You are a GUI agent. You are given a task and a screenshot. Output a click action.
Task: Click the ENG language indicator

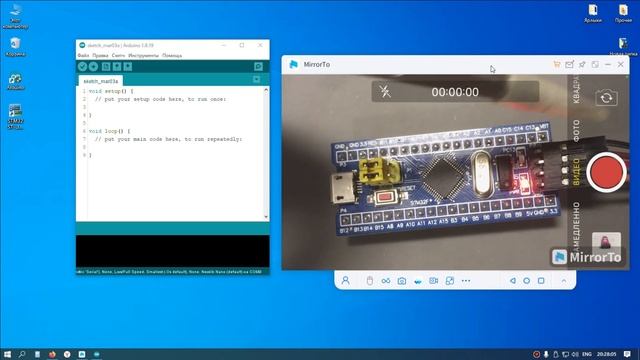click(x=587, y=354)
